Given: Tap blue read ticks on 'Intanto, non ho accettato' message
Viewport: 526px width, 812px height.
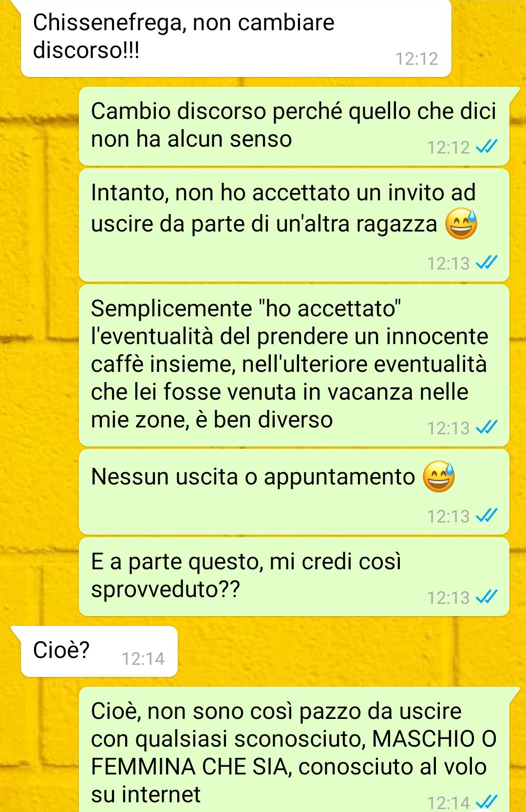Looking at the screenshot, I should (x=487, y=263).
